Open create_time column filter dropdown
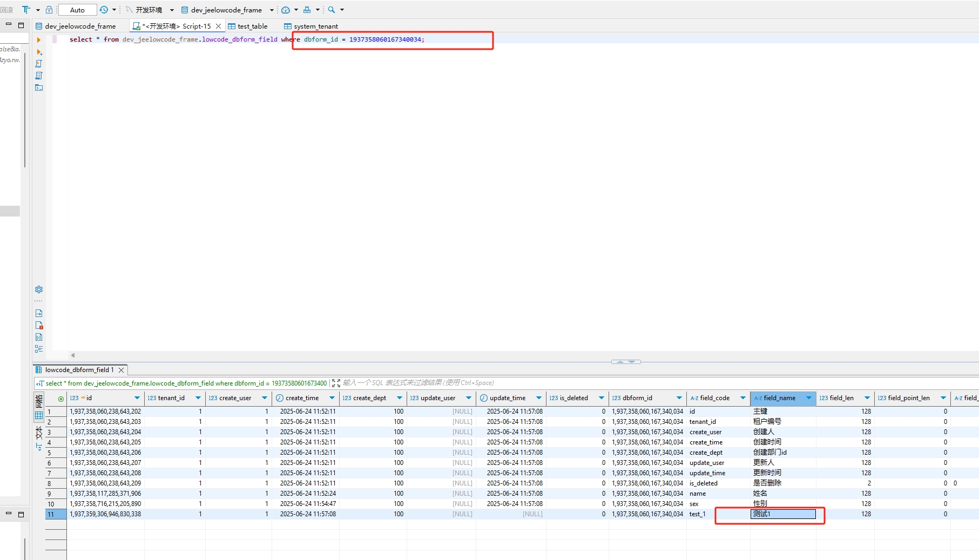This screenshot has height=560, width=979. click(x=332, y=398)
